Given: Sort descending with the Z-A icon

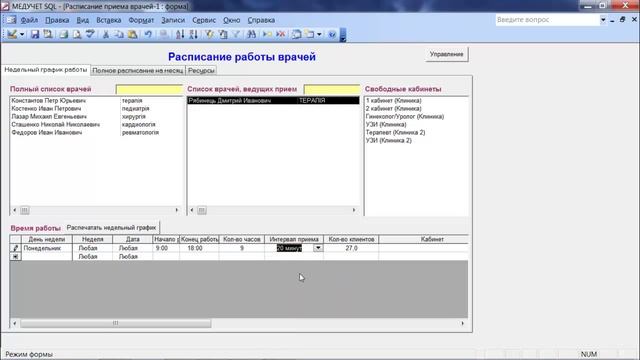Looking at the screenshot, I should click(x=193, y=34).
